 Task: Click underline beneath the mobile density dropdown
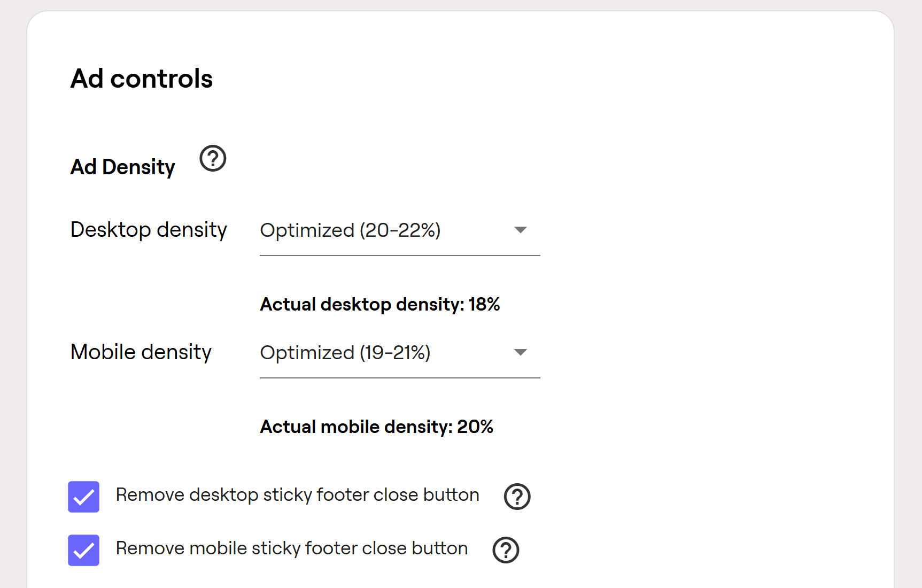coord(400,378)
